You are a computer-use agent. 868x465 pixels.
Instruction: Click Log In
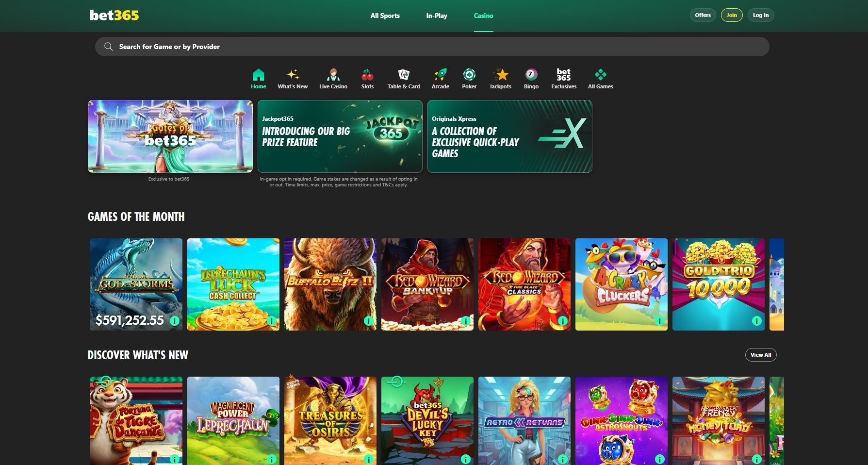point(760,15)
